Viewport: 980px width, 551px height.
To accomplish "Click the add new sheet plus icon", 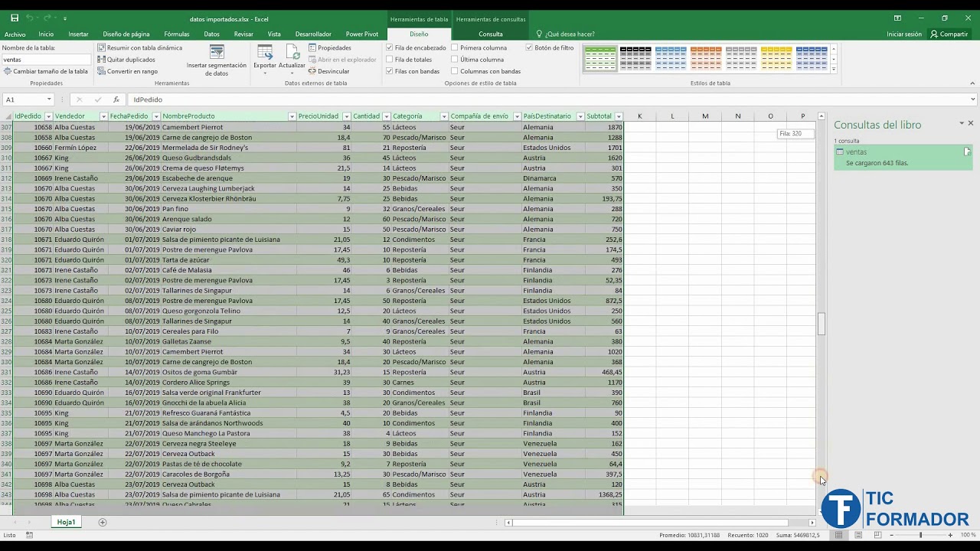I will point(103,522).
